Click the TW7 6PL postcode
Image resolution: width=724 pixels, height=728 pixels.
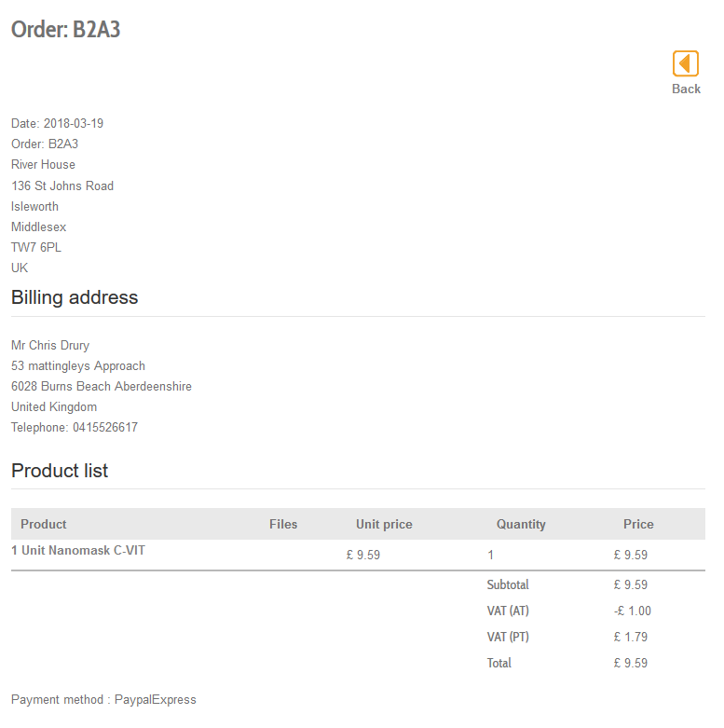pos(36,247)
